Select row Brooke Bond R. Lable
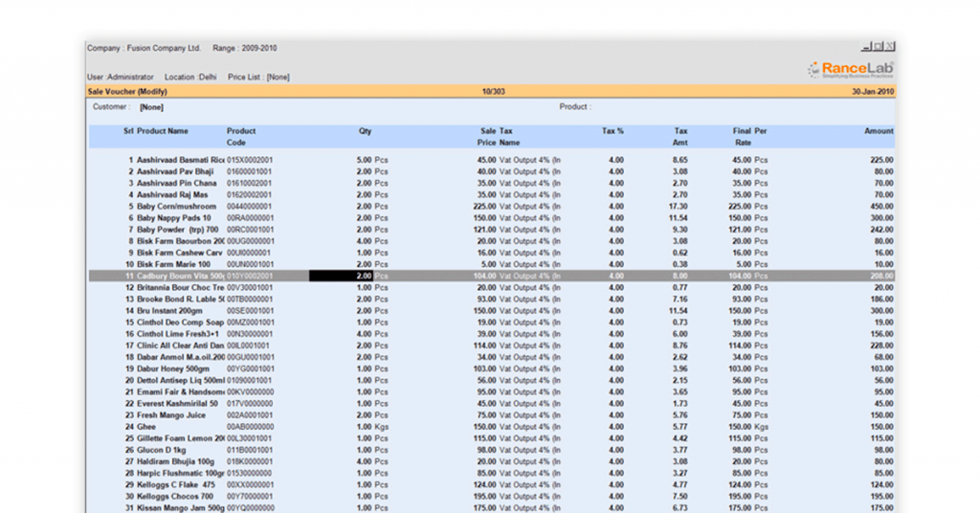This screenshot has height=513, width=980. tap(492, 300)
